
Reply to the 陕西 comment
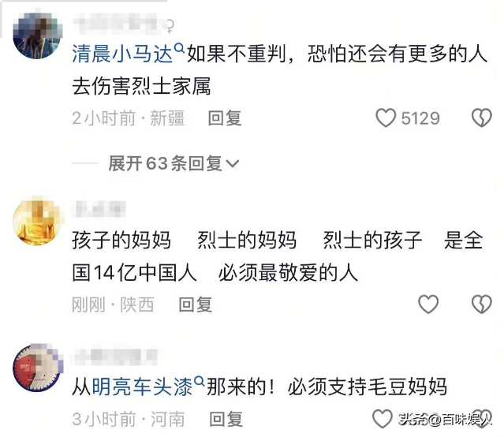pyautogui.click(x=196, y=304)
